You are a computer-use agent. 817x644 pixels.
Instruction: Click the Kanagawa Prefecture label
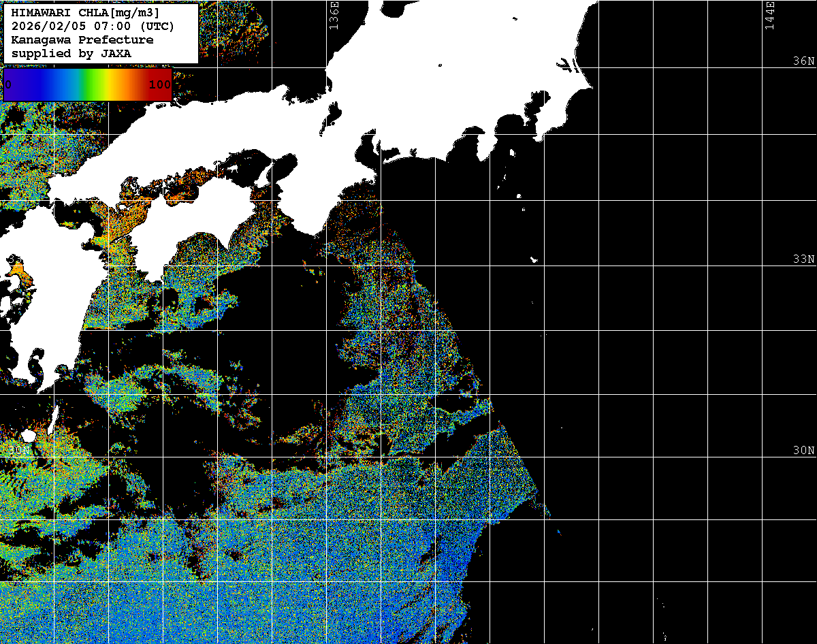click(x=82, y=39)
